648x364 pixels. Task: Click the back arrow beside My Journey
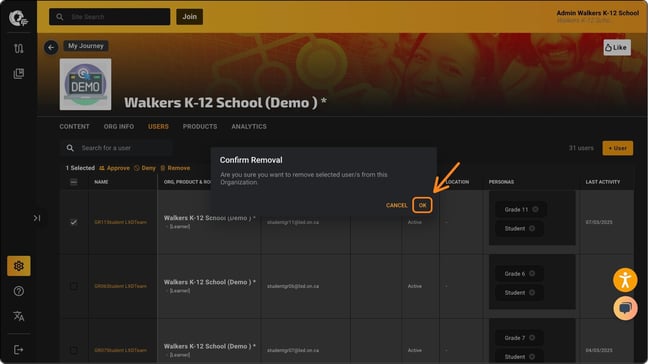51,48
